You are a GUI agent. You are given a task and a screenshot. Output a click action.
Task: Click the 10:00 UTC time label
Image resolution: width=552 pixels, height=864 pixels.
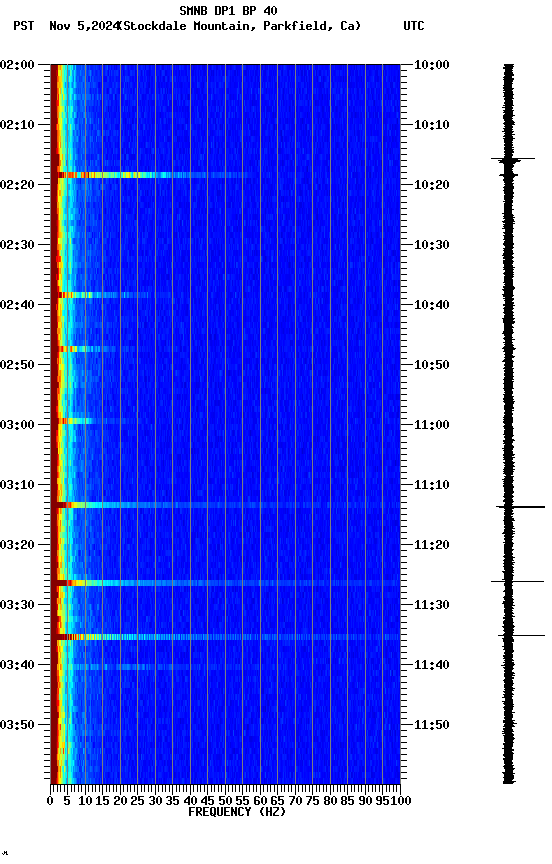(x=432, y=65)
